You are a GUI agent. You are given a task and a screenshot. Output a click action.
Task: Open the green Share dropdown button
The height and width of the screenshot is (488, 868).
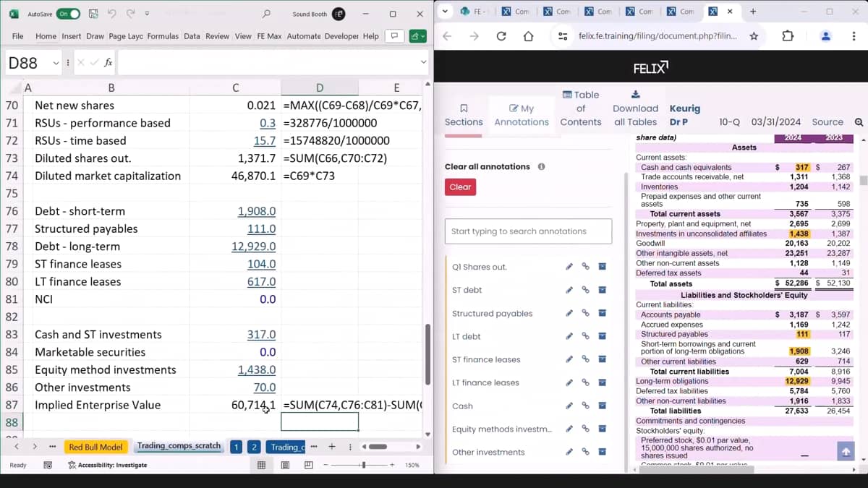[x=417, y=36]
